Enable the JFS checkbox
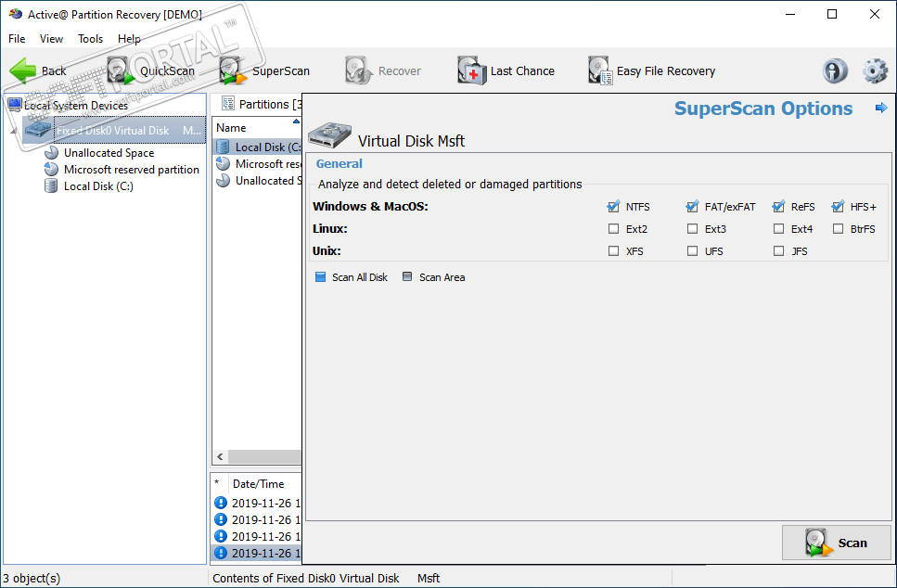Screen dimensions: 897x588 [x=778, y=251]
